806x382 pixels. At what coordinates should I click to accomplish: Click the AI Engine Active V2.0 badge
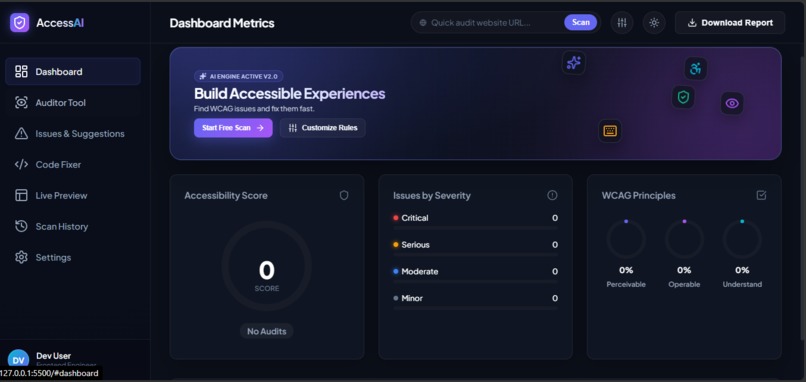tap(239, 76)
